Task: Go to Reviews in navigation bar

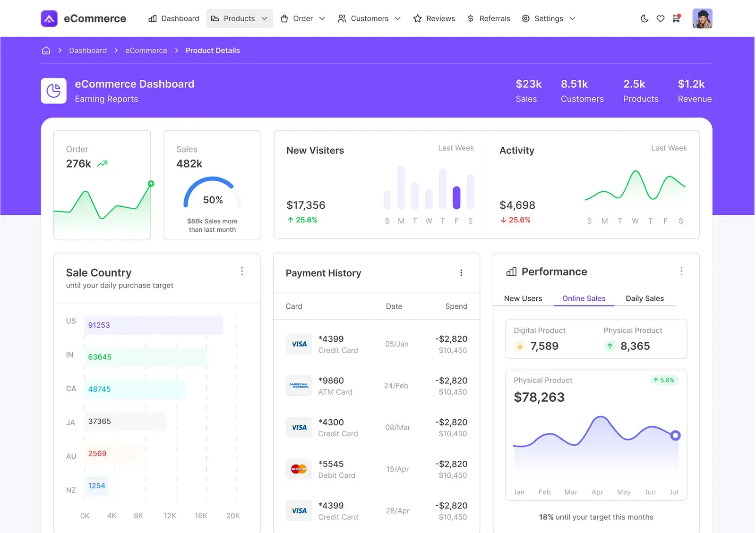Action: point(434,18)
